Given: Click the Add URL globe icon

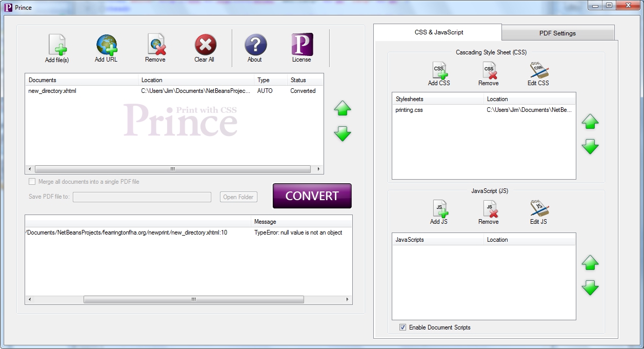Looking at the screenshot, I should click(106, 45).
